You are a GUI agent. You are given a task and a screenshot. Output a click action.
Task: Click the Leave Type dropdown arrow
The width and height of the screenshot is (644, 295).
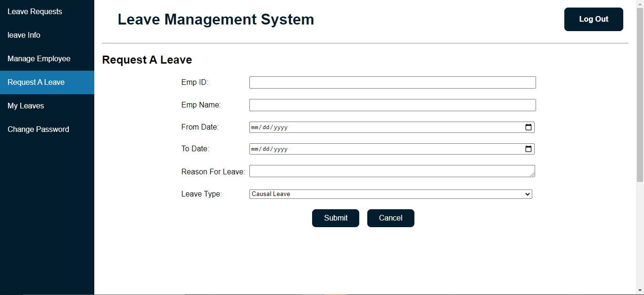[527, 194]
